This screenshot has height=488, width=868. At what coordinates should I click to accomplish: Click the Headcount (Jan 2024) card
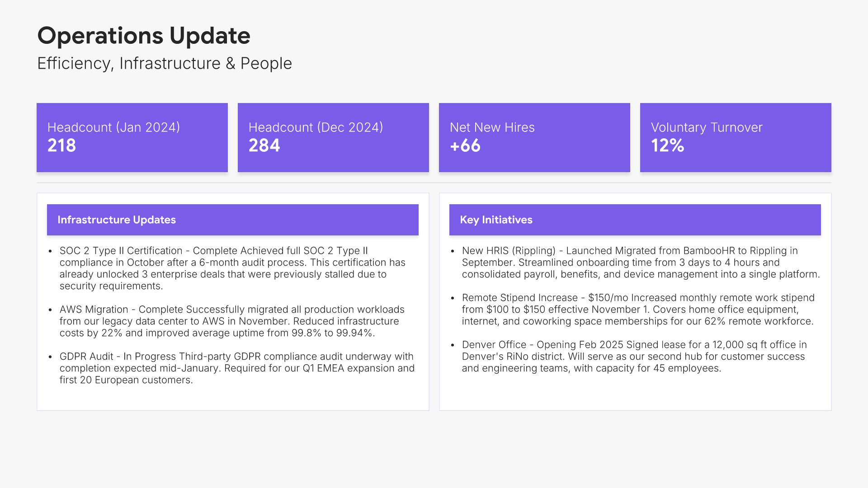(132, 137)
